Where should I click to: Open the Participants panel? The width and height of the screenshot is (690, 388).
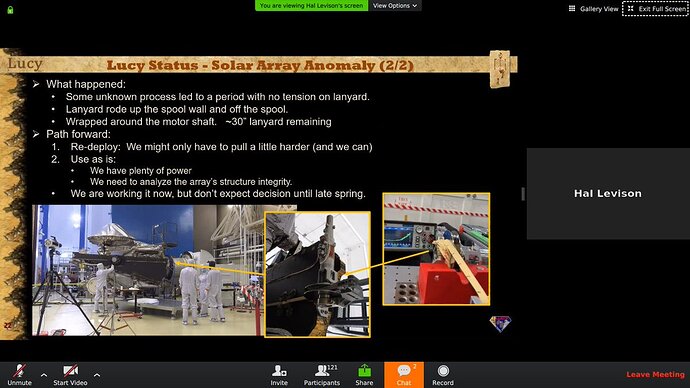(x=322, y=375)
